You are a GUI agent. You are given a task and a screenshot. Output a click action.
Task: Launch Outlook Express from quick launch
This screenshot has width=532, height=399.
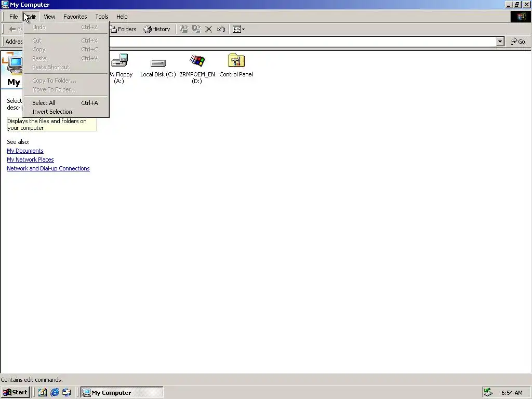[x=66, y=393]
